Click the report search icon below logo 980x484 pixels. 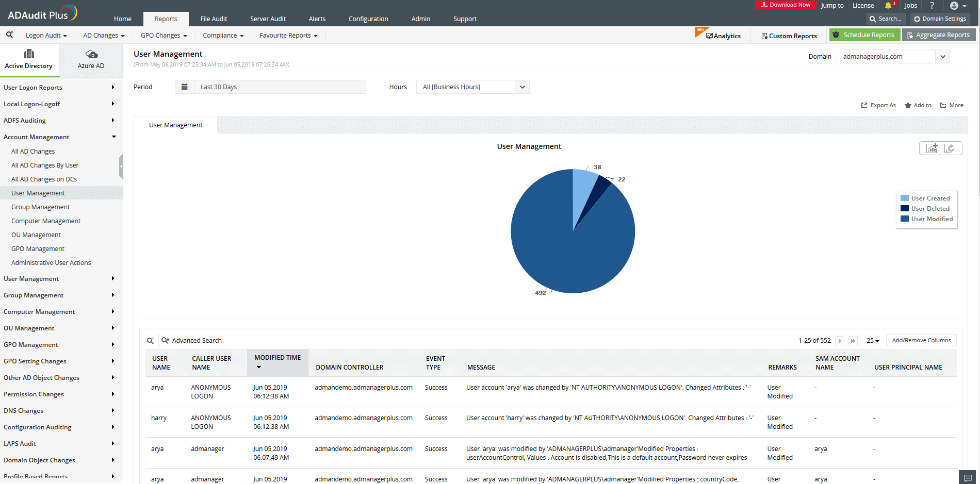pyautogui.click(x=9, y=35)
